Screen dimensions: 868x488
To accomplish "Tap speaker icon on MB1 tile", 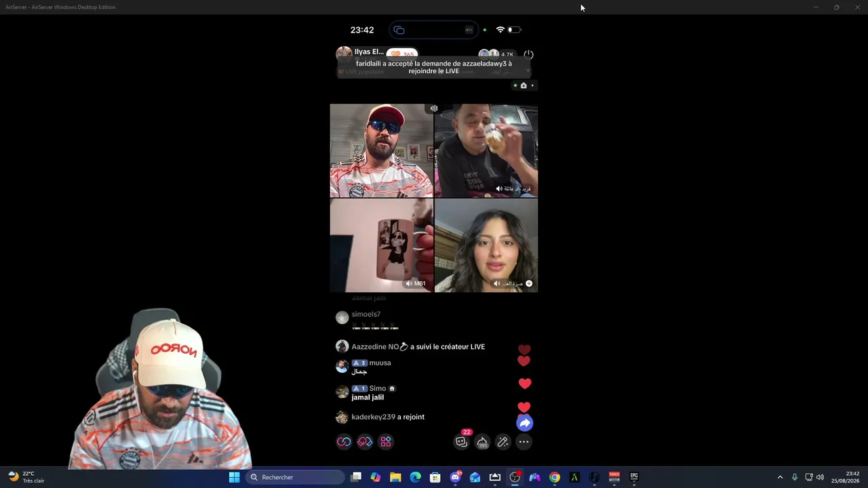I will click(x=409, y=283).
